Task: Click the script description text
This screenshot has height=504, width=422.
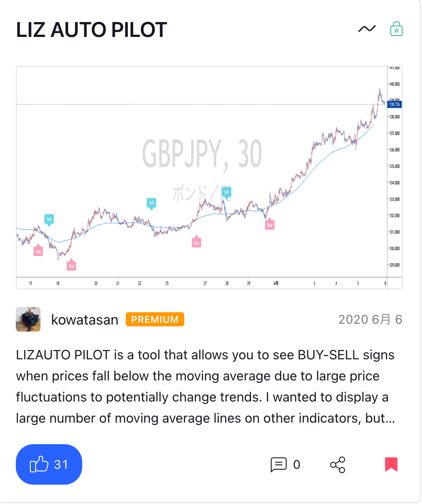Action: [205, 387]
